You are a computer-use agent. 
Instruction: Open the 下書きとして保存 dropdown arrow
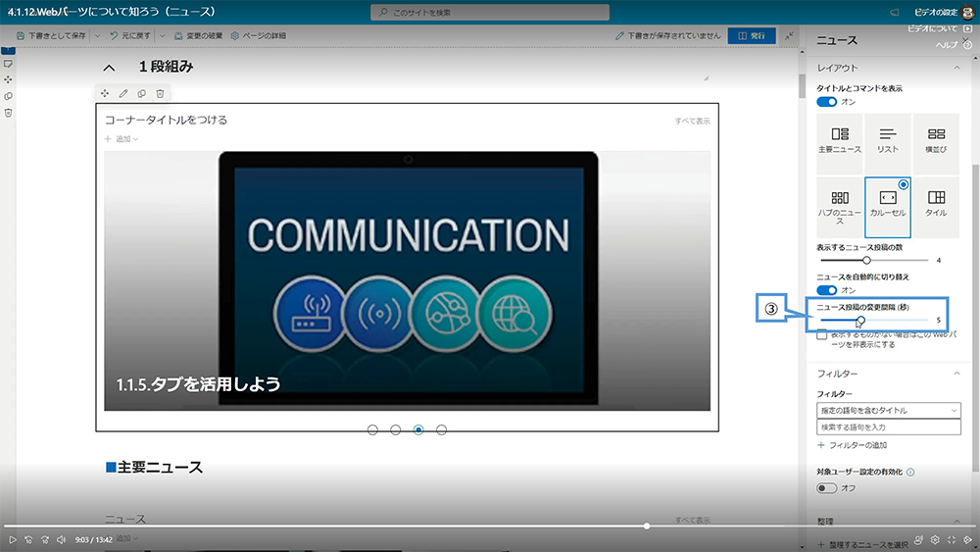click(97, 36)
